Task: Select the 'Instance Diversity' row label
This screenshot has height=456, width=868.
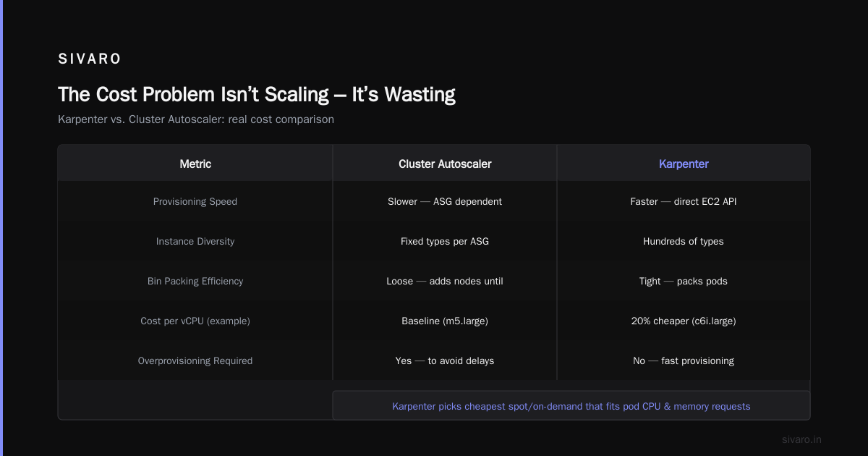Action: 195,241
